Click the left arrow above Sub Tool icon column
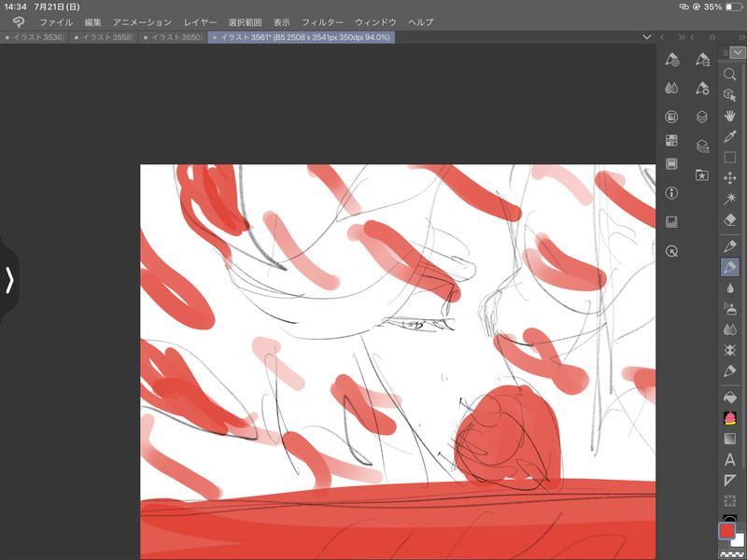The image size is (747, 560). (x=662, y=37)
